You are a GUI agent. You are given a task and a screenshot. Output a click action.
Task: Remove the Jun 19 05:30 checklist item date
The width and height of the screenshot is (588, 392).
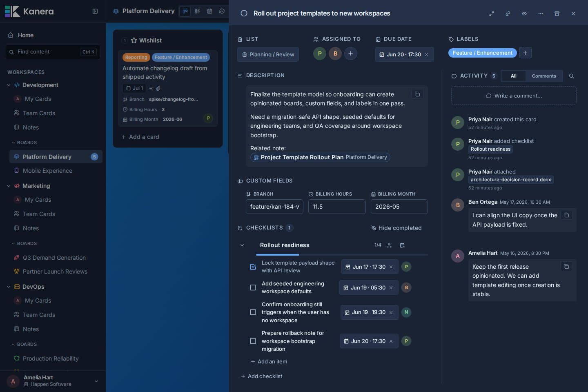click(x=391, y=288)
